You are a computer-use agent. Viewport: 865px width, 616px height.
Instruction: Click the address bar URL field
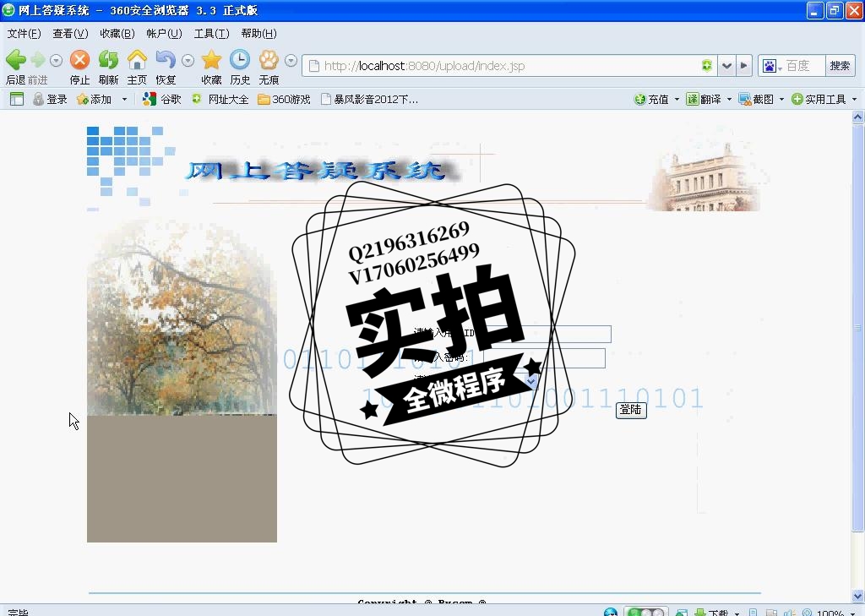tap(509, 66)
